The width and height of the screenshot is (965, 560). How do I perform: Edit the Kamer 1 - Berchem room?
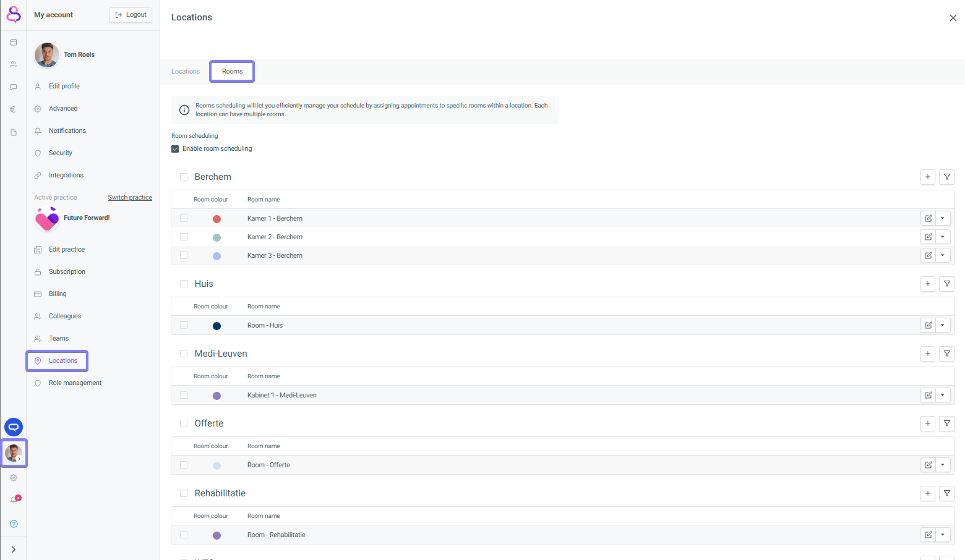coord(928,218)
